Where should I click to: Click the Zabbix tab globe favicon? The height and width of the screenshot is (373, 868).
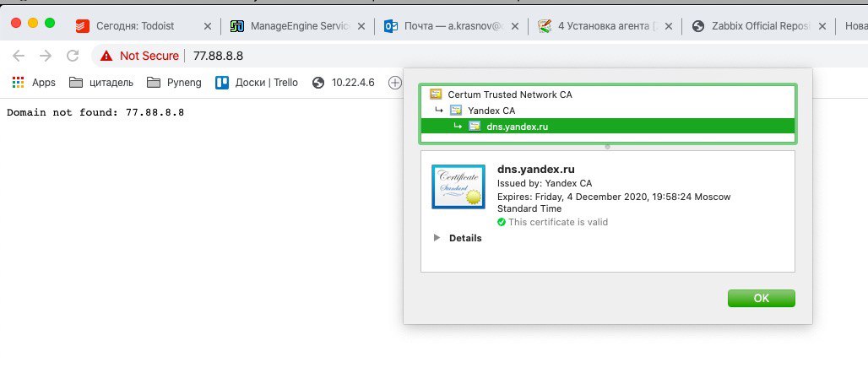(698, 26)
